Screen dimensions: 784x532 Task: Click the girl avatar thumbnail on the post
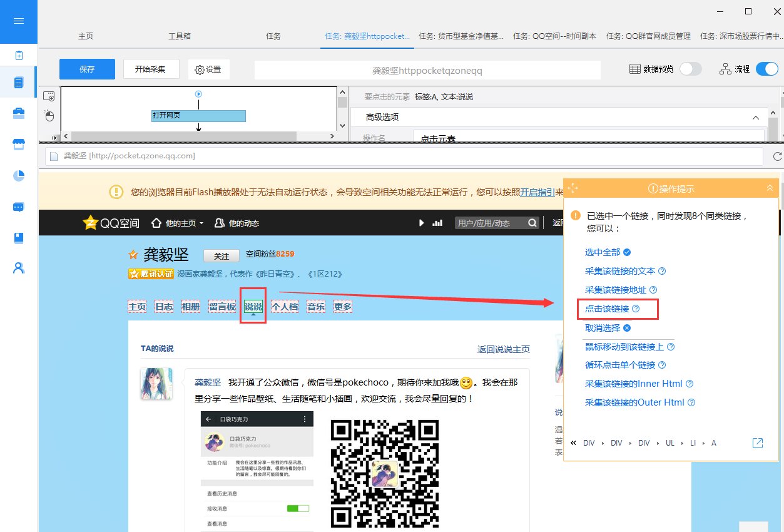156,384
